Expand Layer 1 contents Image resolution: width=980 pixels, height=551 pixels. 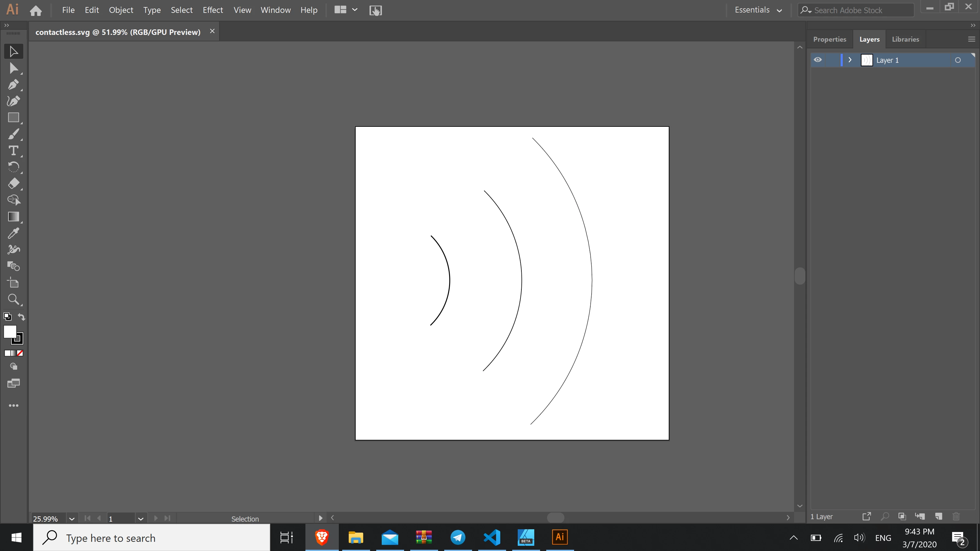(x=849, y=60)
